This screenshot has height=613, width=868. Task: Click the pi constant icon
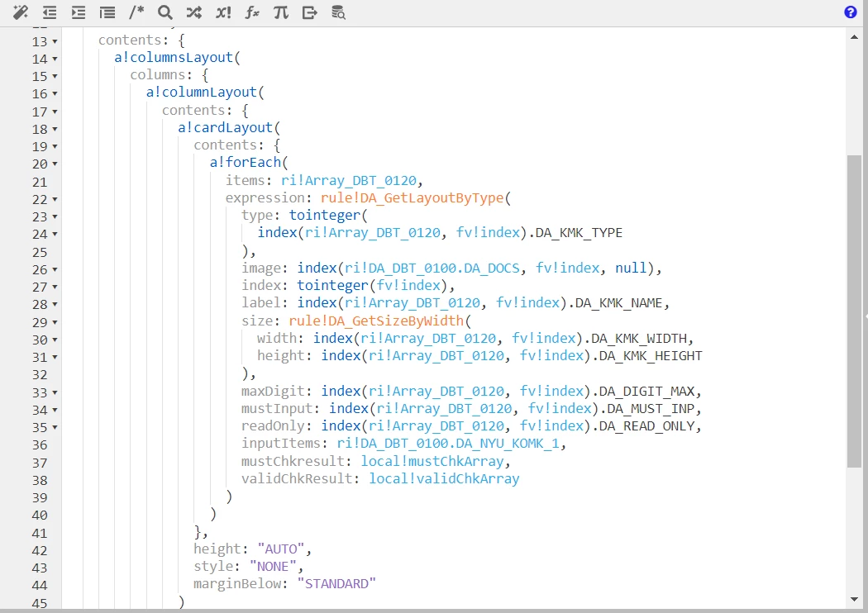281,12
